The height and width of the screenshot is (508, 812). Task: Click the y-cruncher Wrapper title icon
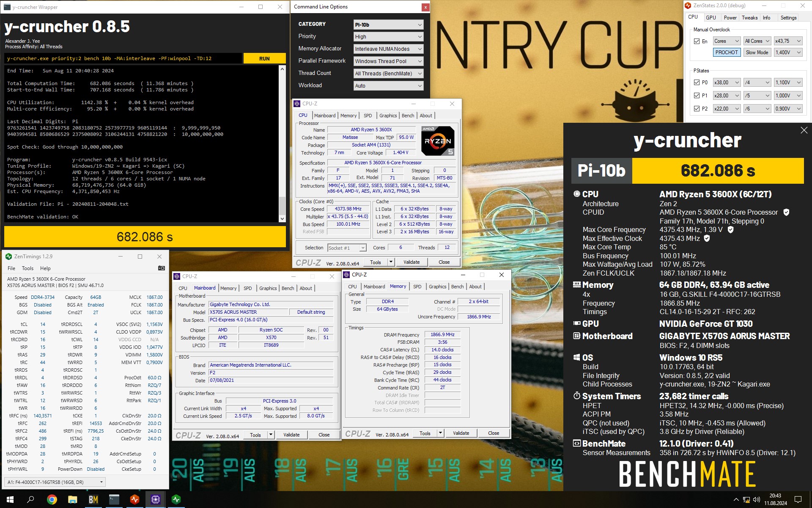point(7,7)
